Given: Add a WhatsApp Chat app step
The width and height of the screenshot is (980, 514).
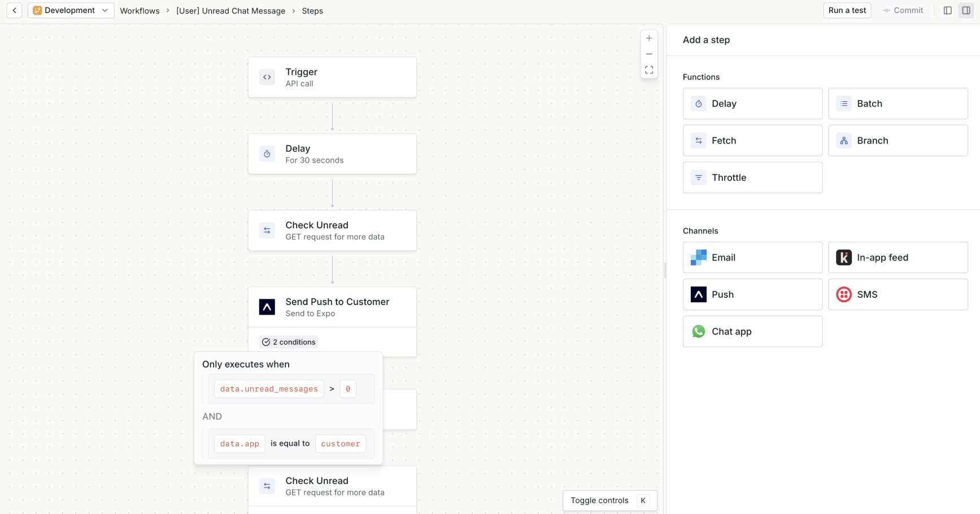Looking at the screenshot, I should click(752, 331).
